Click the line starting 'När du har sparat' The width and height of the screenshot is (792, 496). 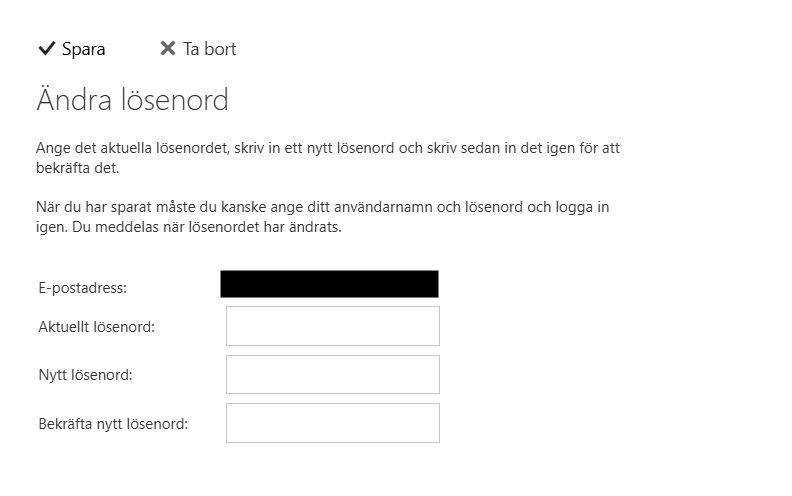[322, 207]
